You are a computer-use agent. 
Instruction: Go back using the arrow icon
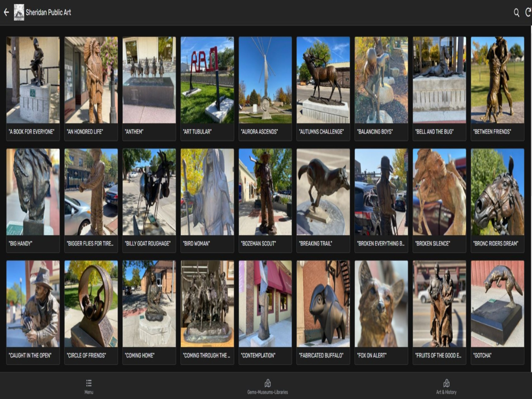click(x=6, y=13)
